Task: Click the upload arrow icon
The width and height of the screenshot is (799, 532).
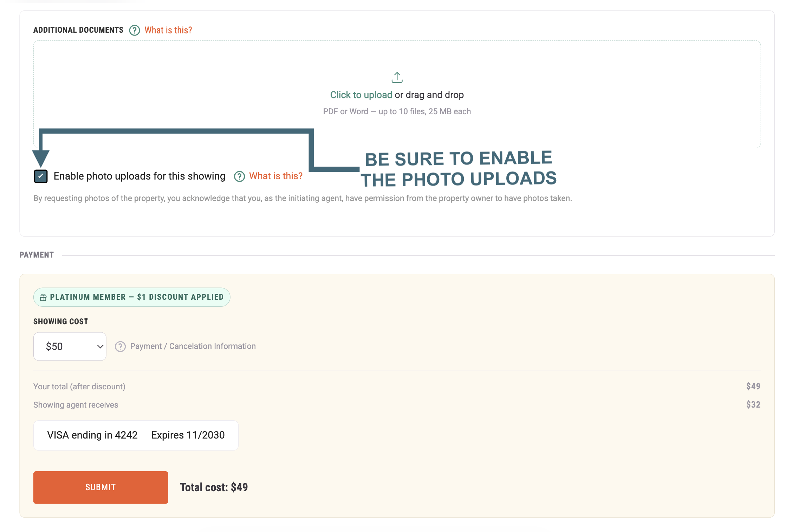Action: pyautogui.click(x=397, y=78)
